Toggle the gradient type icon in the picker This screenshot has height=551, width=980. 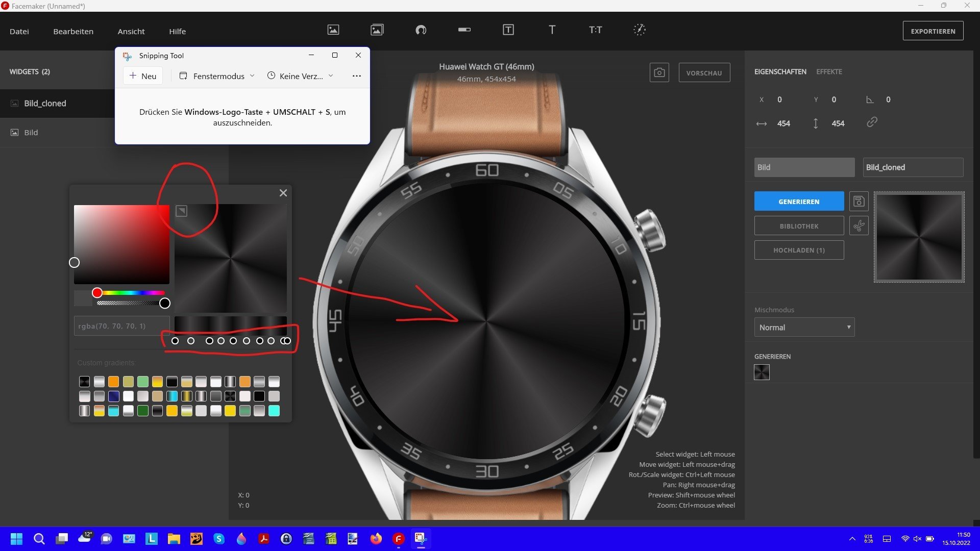[x=181, y=211]
